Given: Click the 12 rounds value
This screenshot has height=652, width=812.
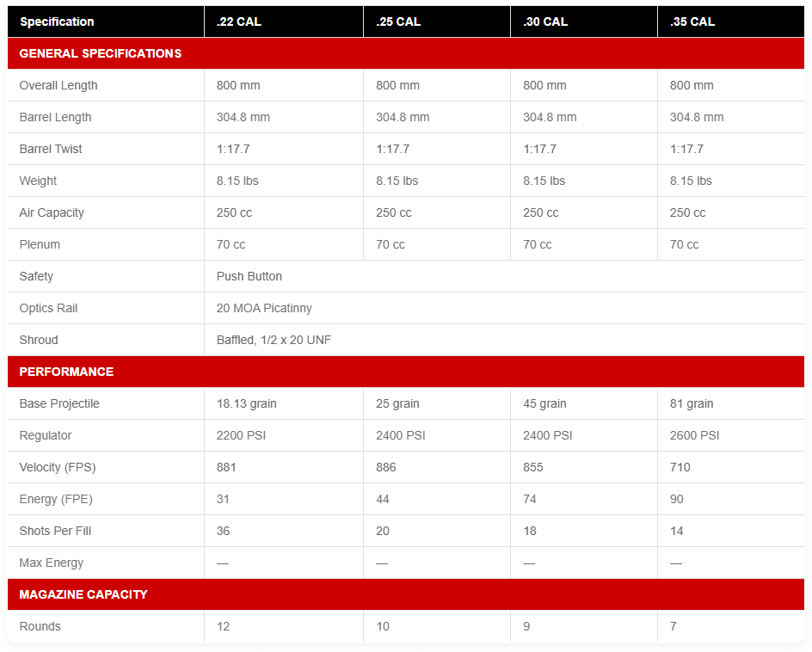Looking at the screenshot, I should coord(223,626).
